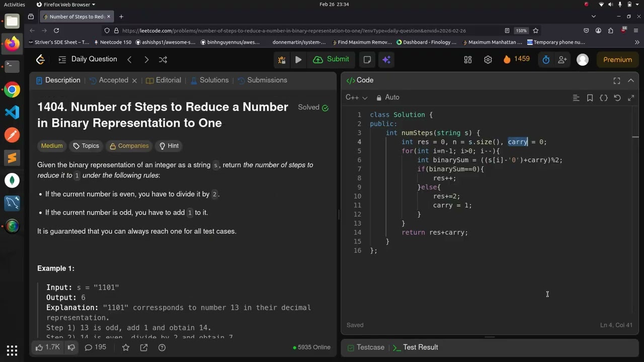Run the code with play icon
This screenshot has height=362, width=644.
(298, 59)
